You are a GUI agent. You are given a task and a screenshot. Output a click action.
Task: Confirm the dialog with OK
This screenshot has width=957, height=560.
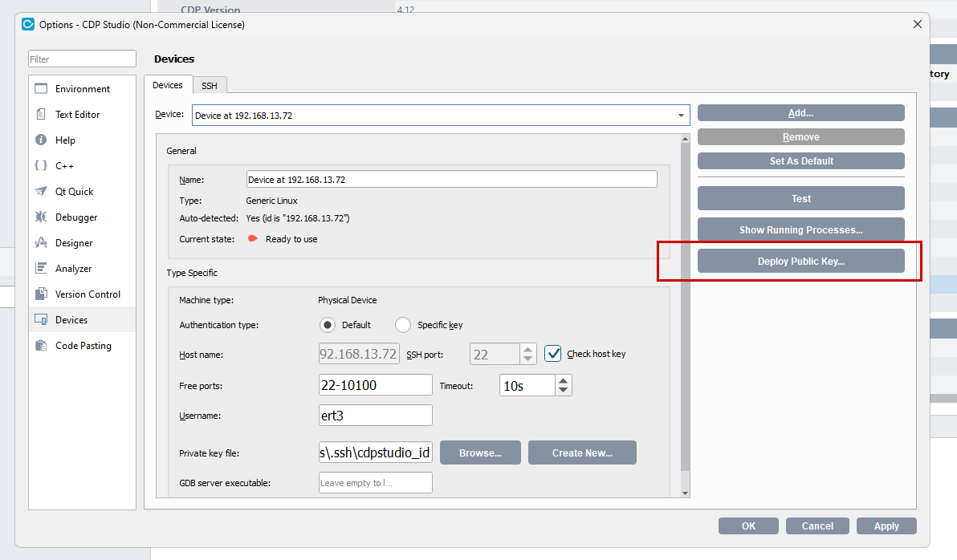coord(748,526)
